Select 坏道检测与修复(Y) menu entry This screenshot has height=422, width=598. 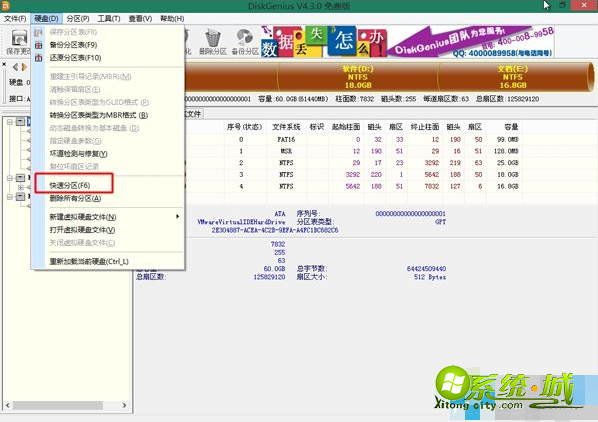108,154
